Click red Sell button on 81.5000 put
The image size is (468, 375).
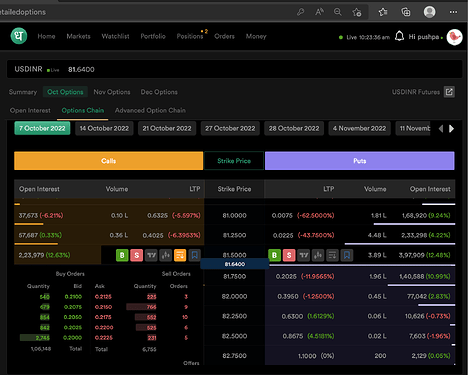(289, 255)
